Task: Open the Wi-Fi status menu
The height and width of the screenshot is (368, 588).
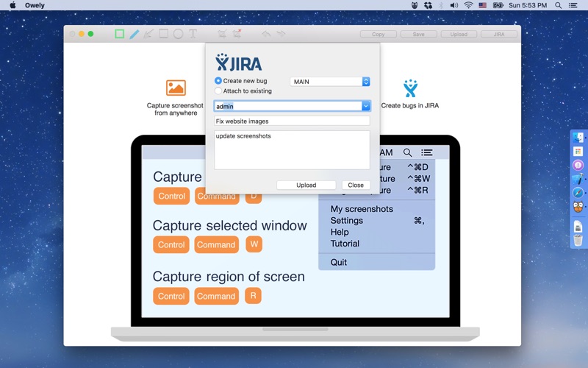Action: pos(468,5)
